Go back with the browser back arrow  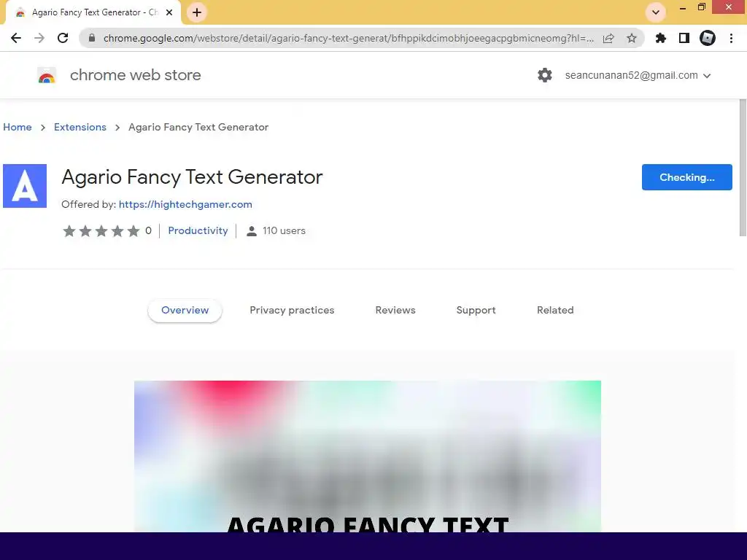click(16, 38)
